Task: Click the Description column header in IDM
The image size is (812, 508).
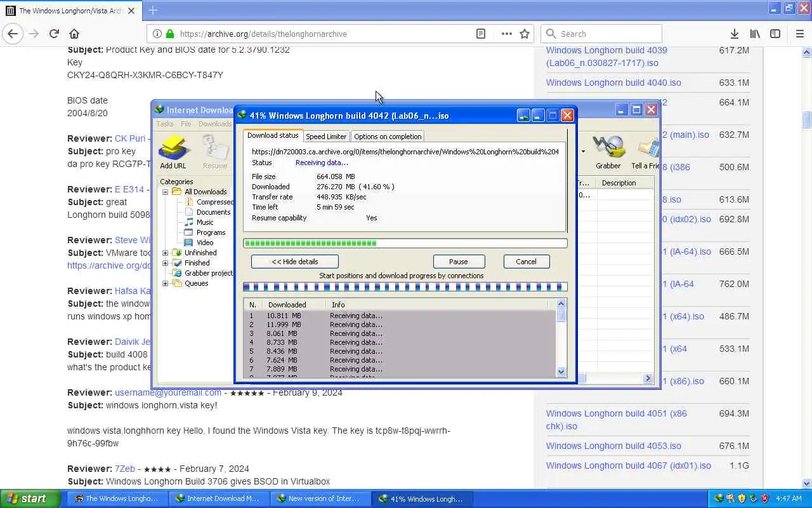Action: point(625,183)
